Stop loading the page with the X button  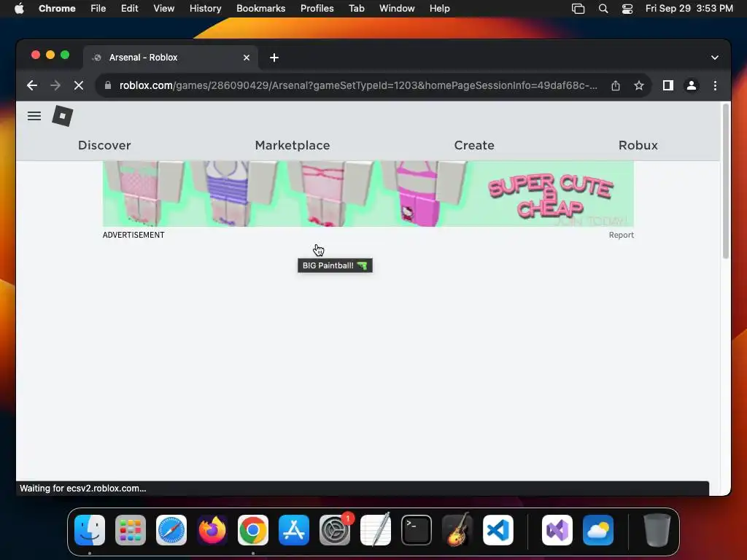[x=79, y=85]
